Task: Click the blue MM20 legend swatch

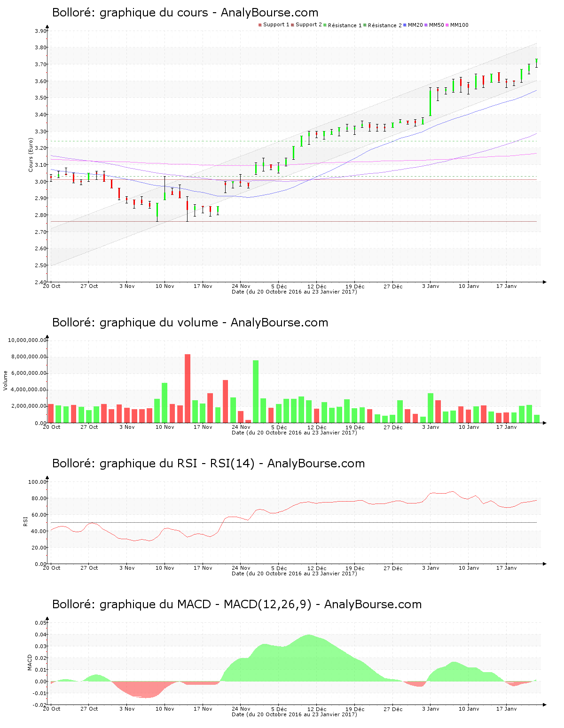Action: click(x=405, y=25)
